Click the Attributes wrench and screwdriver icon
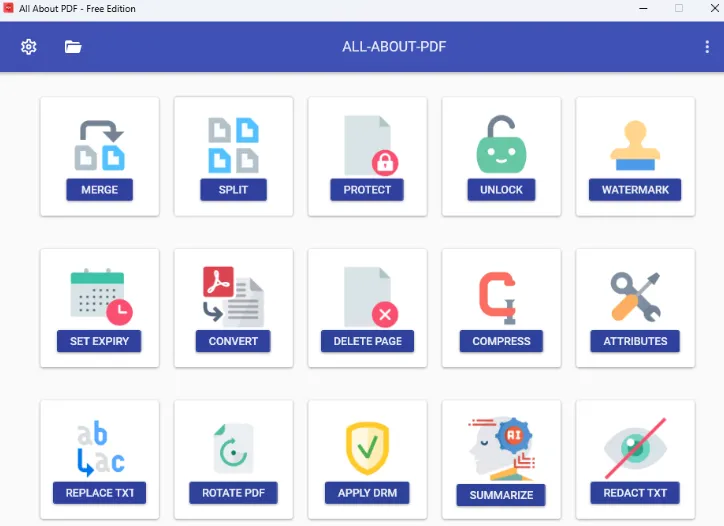Screen dimensions: 724x526 [635, 296]
